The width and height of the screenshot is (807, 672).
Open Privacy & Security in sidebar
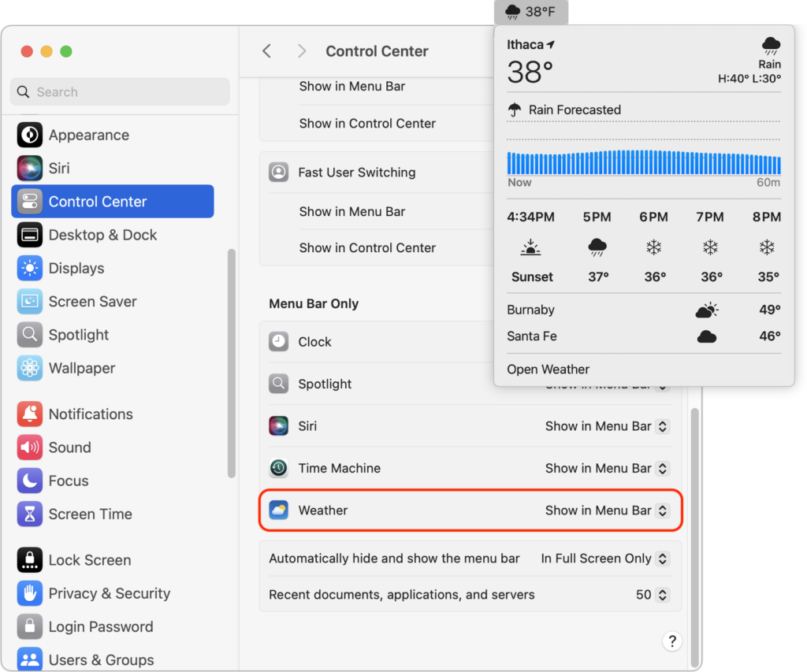109,593
